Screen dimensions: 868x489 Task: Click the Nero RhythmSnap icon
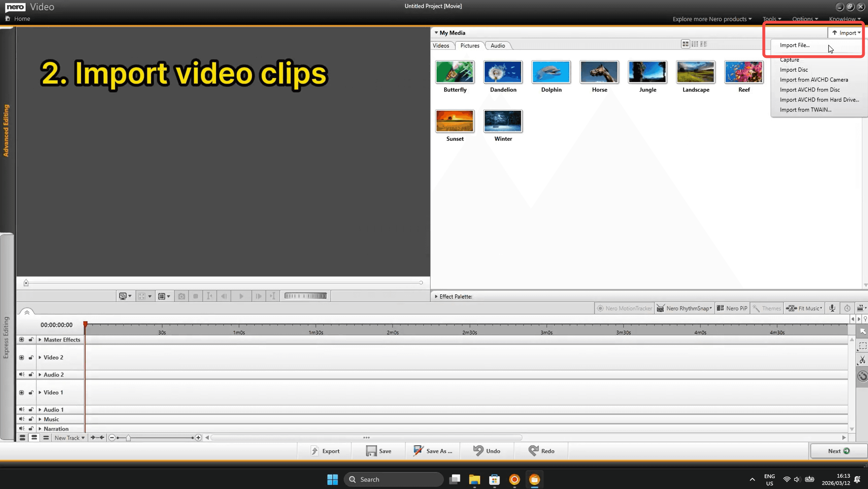[x=661, y=308]
